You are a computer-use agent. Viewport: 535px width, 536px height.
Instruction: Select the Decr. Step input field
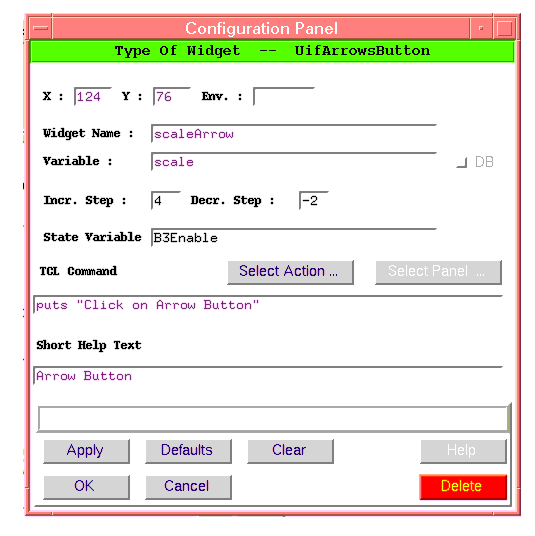click(x=314, y=200)
